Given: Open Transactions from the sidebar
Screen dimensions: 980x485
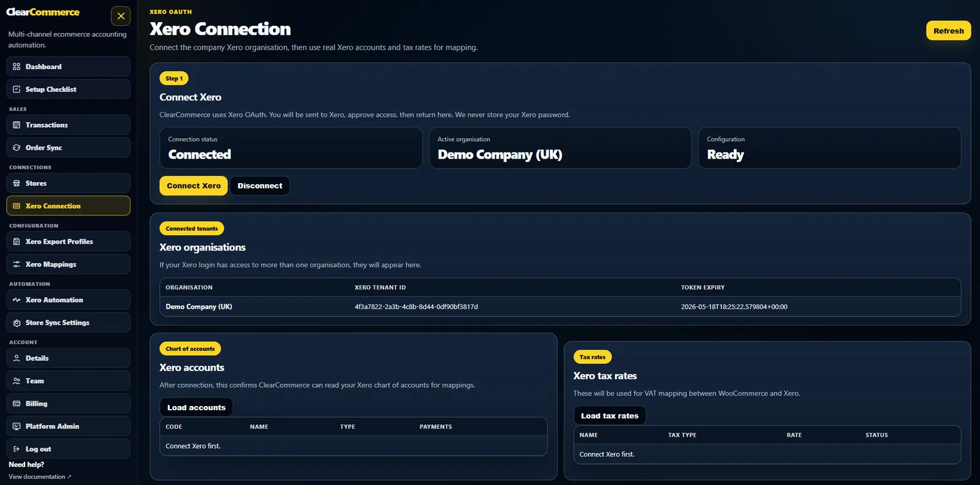Looking at the screenshot, I should point(68,125).
